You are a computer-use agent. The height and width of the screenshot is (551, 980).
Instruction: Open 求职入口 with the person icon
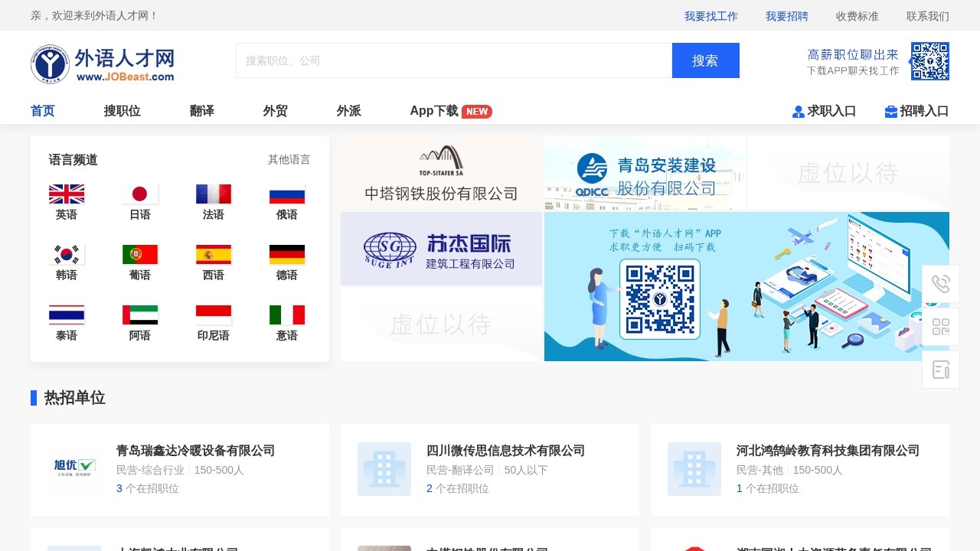point(824,111)
